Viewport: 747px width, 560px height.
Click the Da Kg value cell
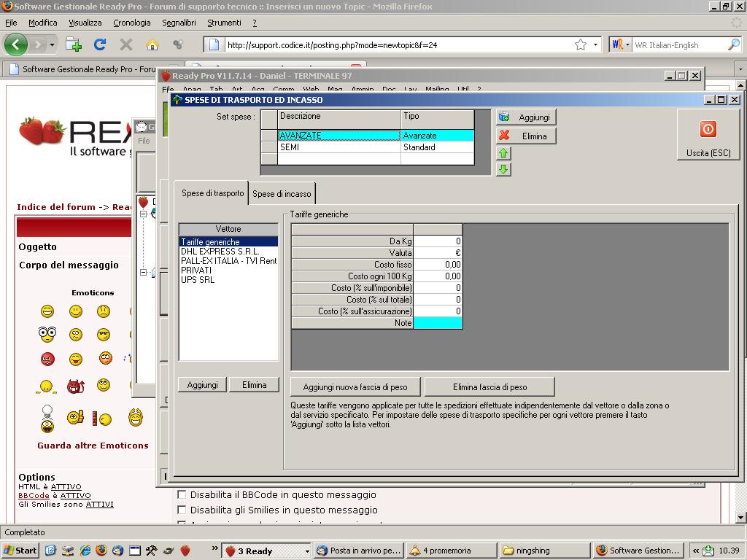(x=438, y=241)
